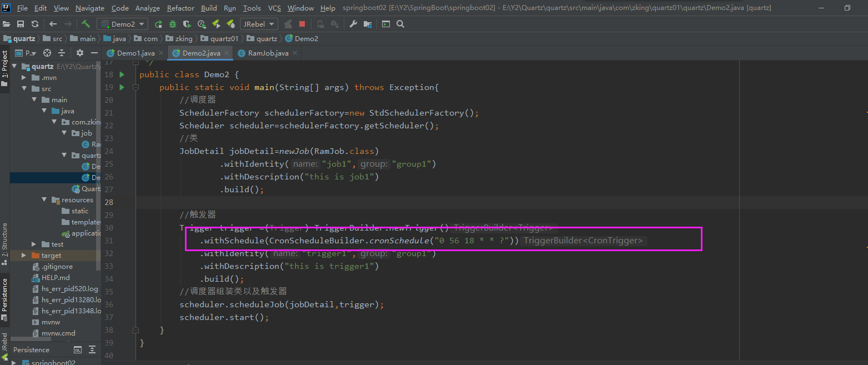Expand the .mvn folder
Image resolution: width=868 pixels, height=365 pixels.
click(24, 78)
